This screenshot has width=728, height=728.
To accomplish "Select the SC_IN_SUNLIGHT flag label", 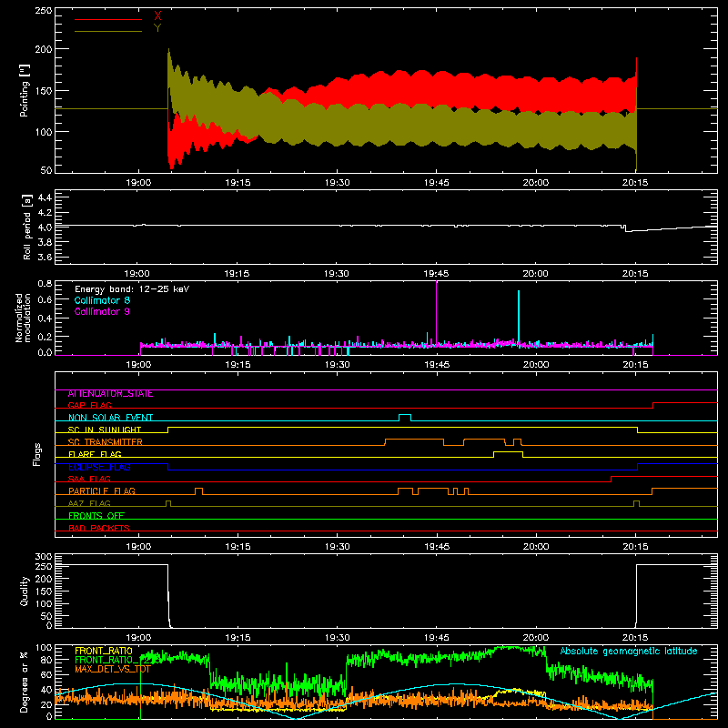I will [105, 430].
